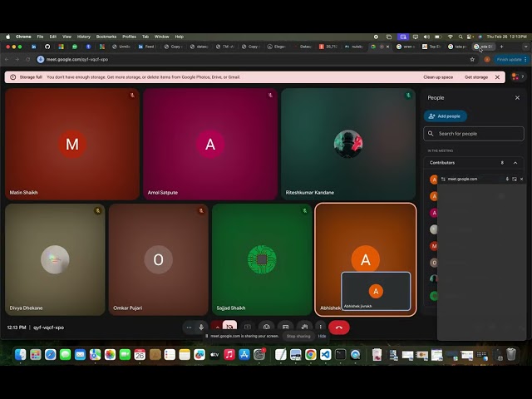Collapse the Contributors list
This screenshot has height=399, width=532.
click(515, 163)
